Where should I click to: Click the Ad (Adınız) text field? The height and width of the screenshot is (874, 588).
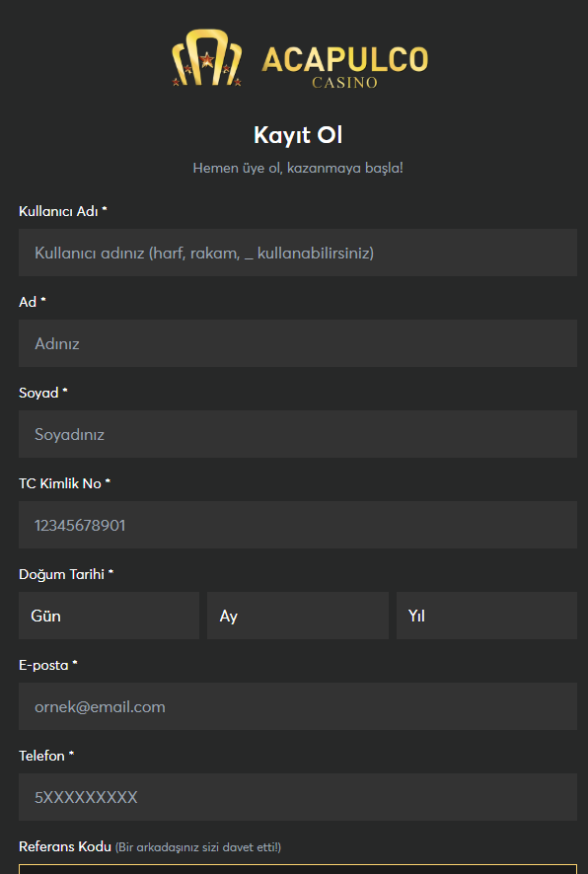click(x=298, y=343)
